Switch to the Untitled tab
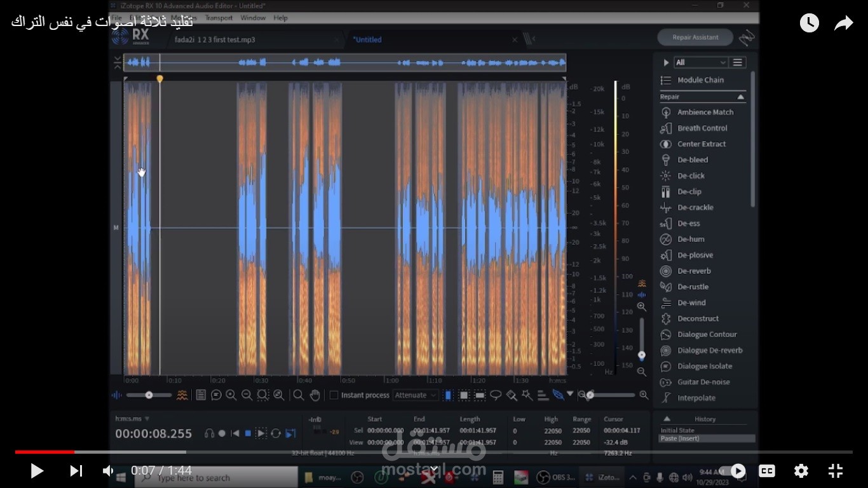 (367, 39)
